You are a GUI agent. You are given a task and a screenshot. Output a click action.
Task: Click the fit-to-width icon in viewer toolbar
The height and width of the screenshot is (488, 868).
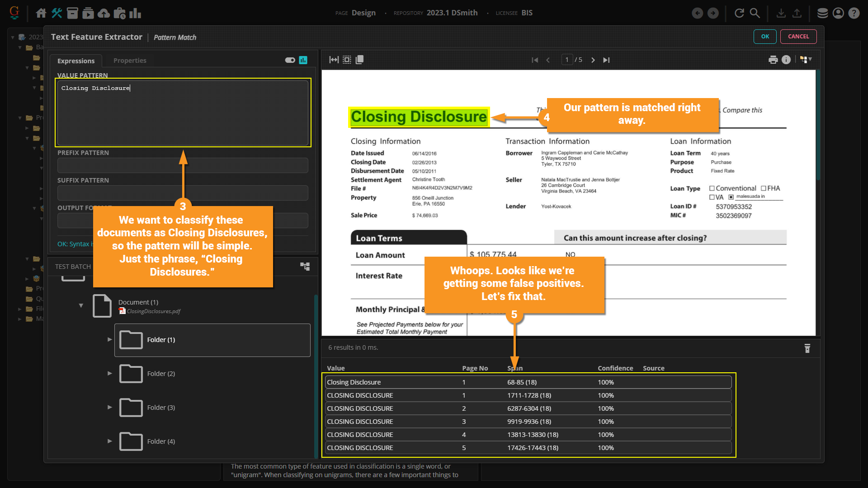click(334, 60)
